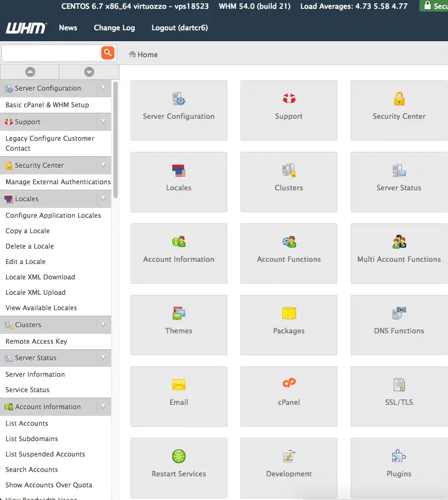
Task: Open the DNS Functions tile
Action: [x=399, y=325]
